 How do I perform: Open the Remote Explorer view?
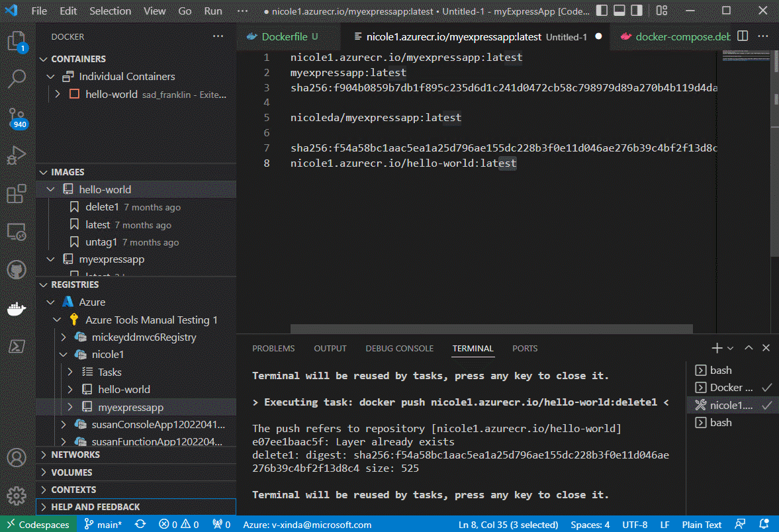pos(17,232)
